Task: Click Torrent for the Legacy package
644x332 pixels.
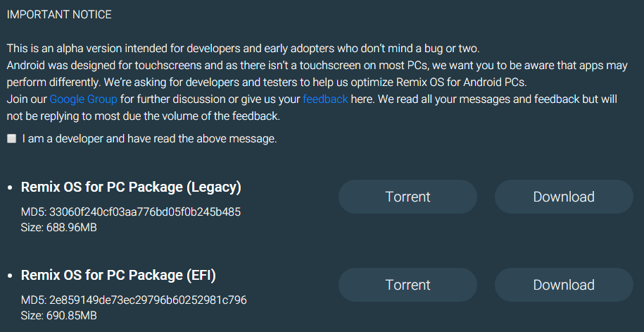Action: click(x=408, y=197)
